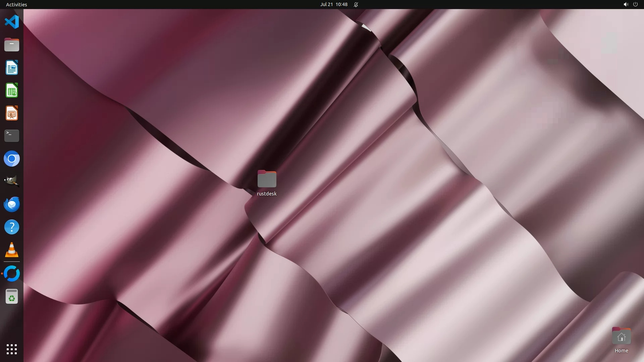Open the Trash bin in dock
The height and width of the screenshot is (362, 644).
click(12, 297)
